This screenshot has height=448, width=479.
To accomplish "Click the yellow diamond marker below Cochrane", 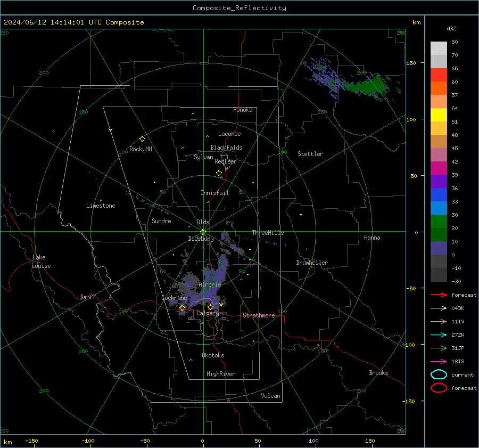I will [x=182, y=308].
